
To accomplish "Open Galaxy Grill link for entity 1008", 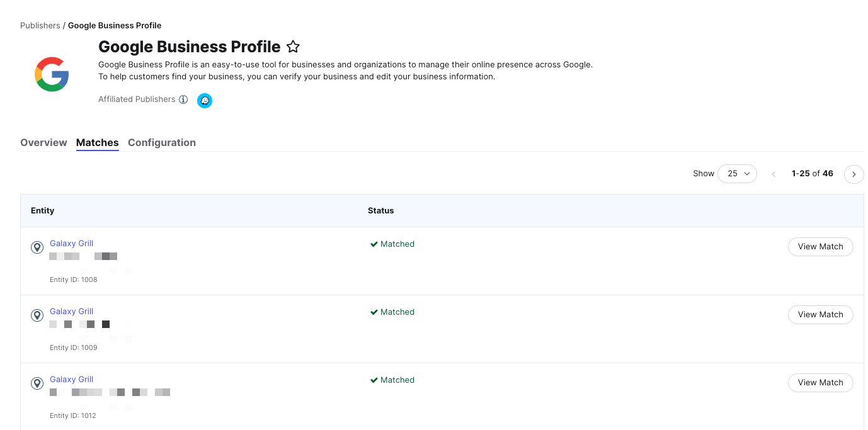I will coord(72,244).
